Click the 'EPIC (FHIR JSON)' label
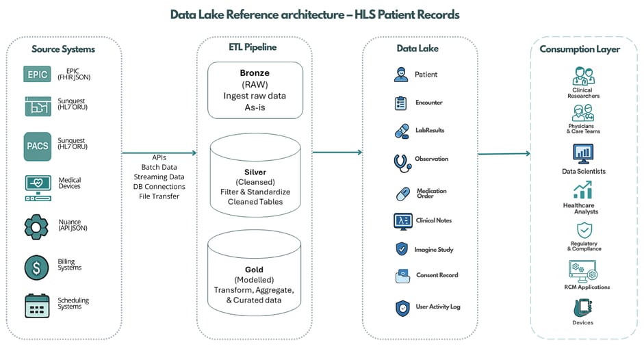Screen dimensions: 644x362 click(x=74, y=74)
